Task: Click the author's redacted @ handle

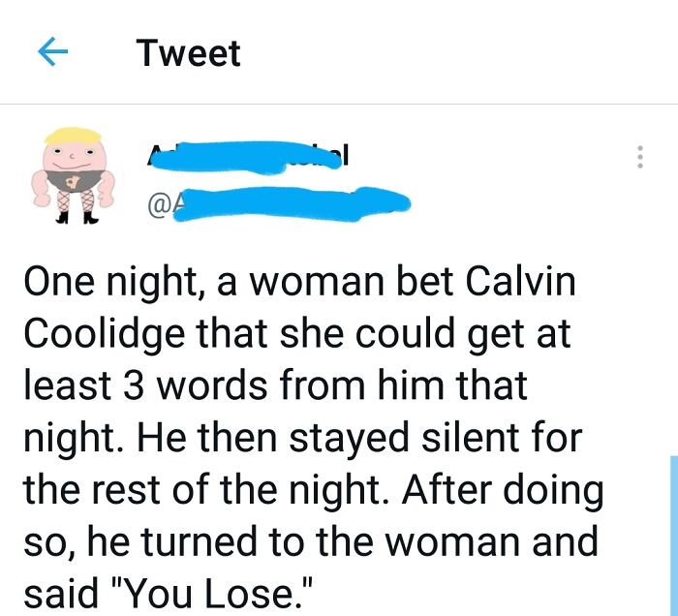Action: pos(278,203)
